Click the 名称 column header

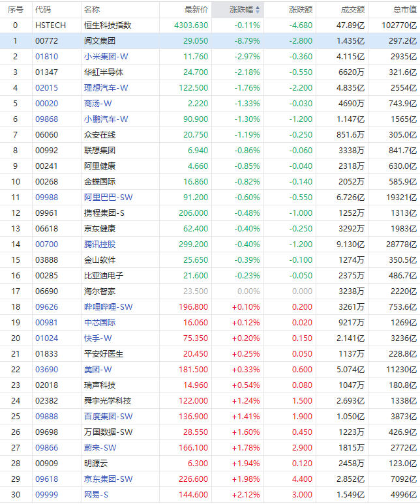[x=92, y=10]
